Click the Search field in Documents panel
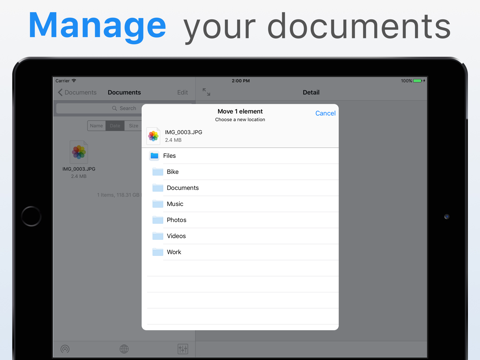480x360 pixels. click(124, 108)
